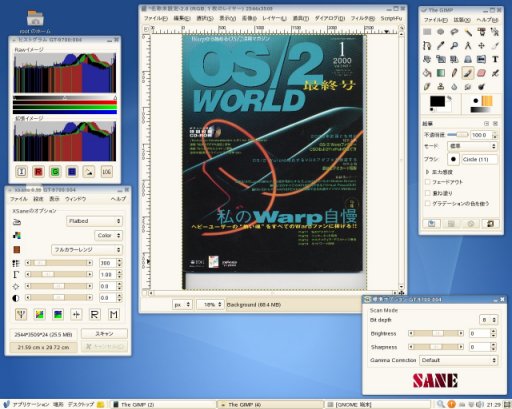Viewport: 512px width, 409px height.
Task: Select the Bucket Fill tool
Action: [427, 73]
